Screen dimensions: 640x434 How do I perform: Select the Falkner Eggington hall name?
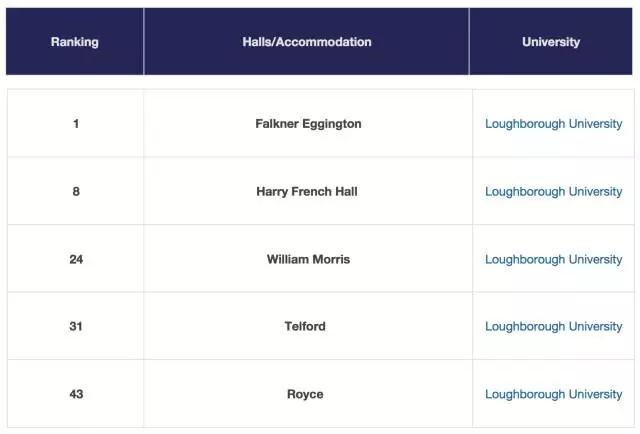(x=308, y=124)
